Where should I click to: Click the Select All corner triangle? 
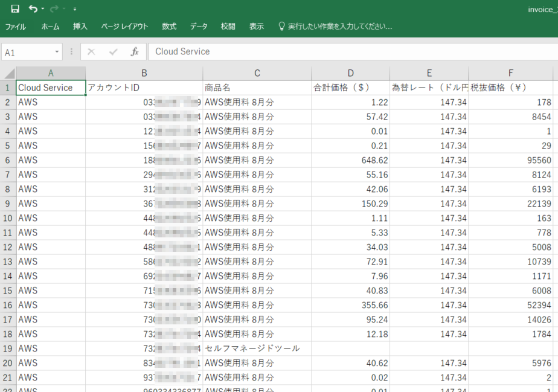[x=8, y=73]
